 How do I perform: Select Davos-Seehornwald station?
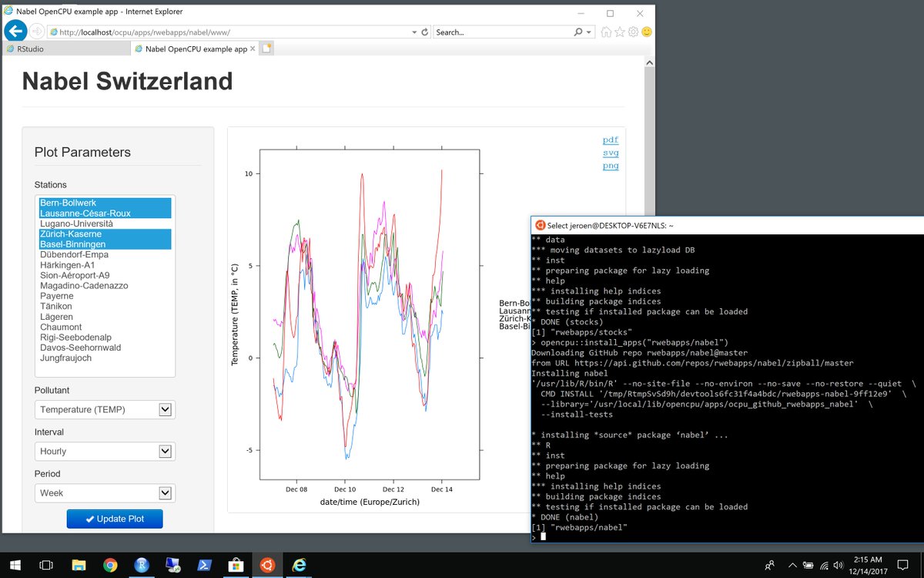105,348
